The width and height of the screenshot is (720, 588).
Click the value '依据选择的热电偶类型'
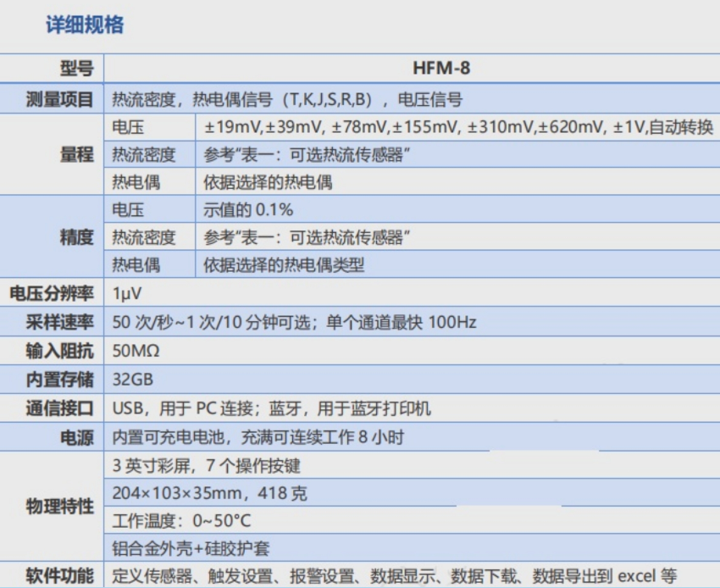tap(284, 264)
